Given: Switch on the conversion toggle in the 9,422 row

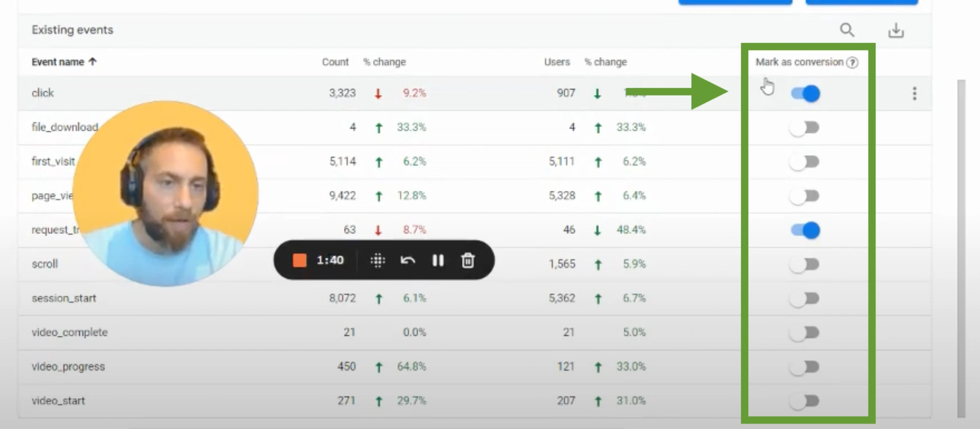Looking at the screenshot, I should pos(804,196).
